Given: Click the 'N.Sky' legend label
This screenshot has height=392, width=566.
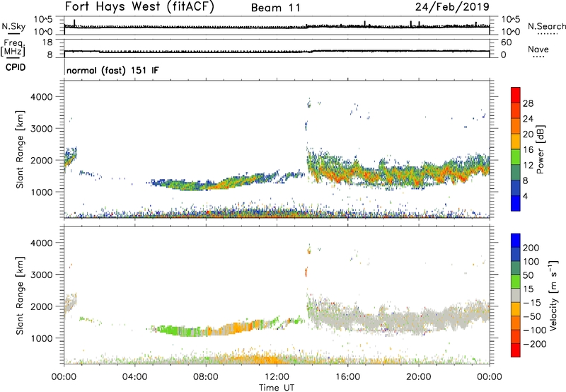Looking at the screenshot, I should (13, 26).
